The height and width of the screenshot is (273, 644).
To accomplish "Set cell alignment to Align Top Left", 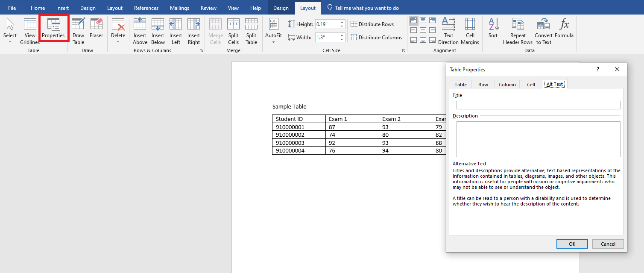I will (x=413, y=20).
